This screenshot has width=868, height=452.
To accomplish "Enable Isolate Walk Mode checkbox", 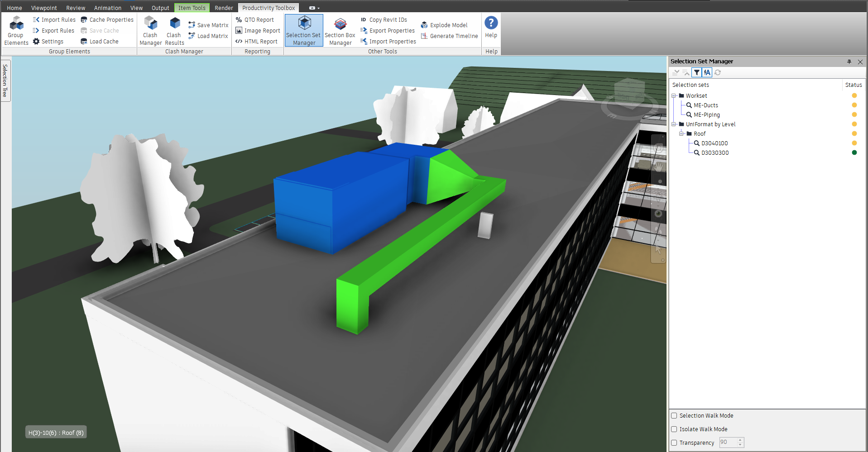I will pyautogui.click(x=674, y=429).
